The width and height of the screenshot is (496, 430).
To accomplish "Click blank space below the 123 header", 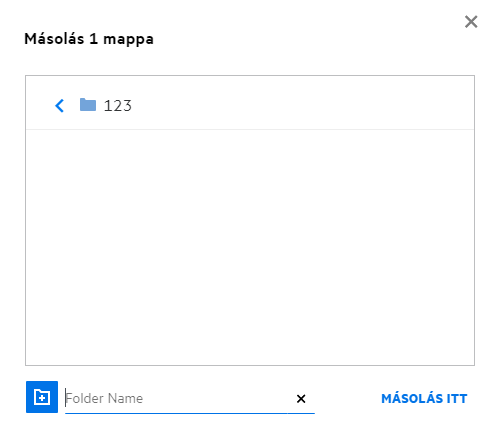I will (250, 247).
